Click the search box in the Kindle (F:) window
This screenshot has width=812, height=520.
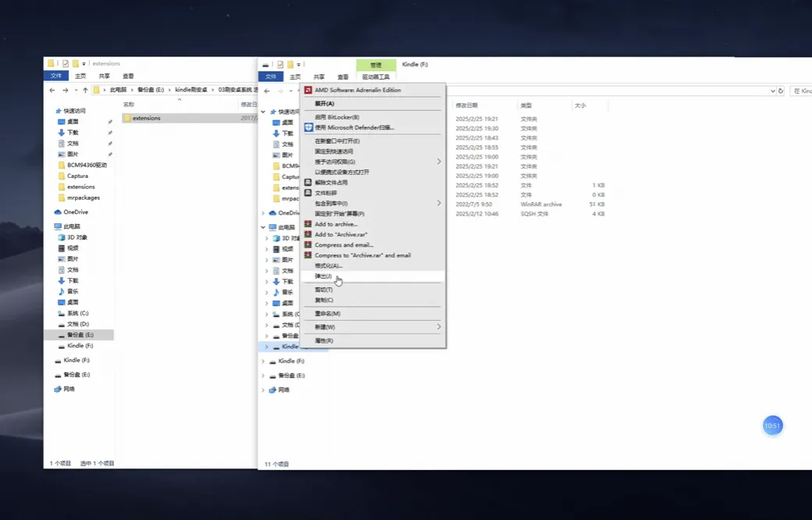pos(800,91)
